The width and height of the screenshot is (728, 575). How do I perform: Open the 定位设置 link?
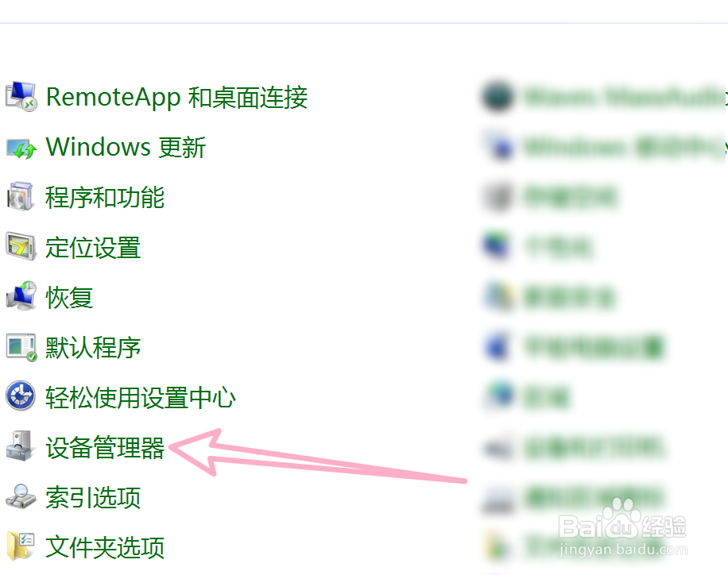[93, 248]
